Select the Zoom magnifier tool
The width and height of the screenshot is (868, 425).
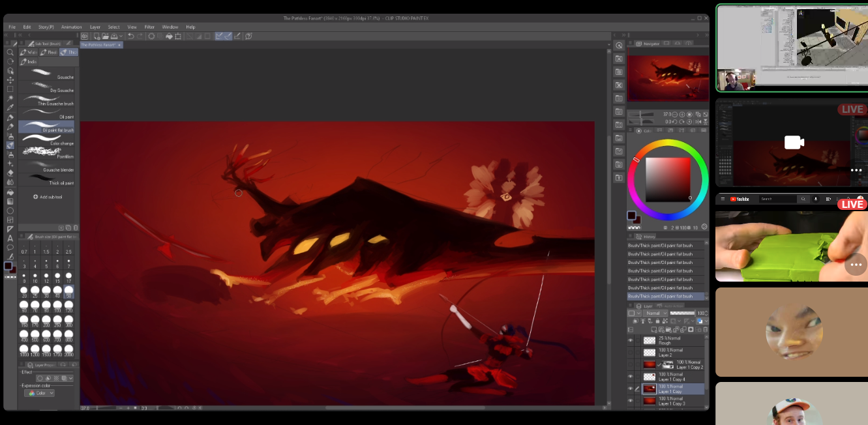(10, 51)
